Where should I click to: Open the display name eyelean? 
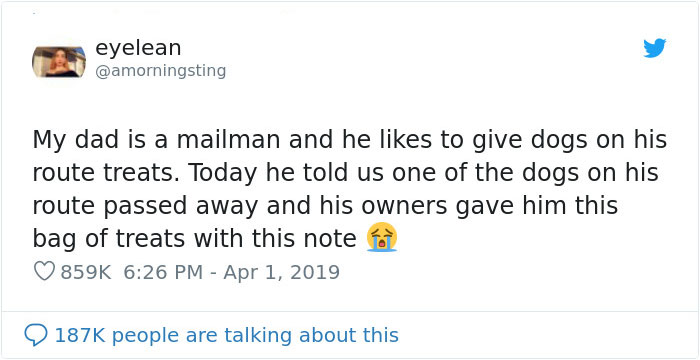138,48
